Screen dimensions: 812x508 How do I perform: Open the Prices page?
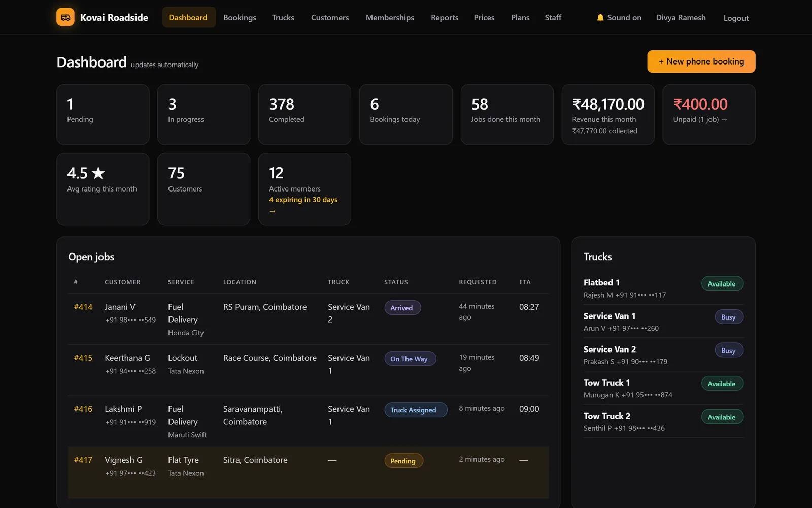[x=484, y=18]
